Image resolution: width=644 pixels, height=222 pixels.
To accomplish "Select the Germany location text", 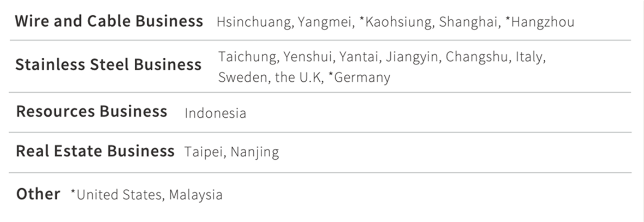I will (361, 77).
